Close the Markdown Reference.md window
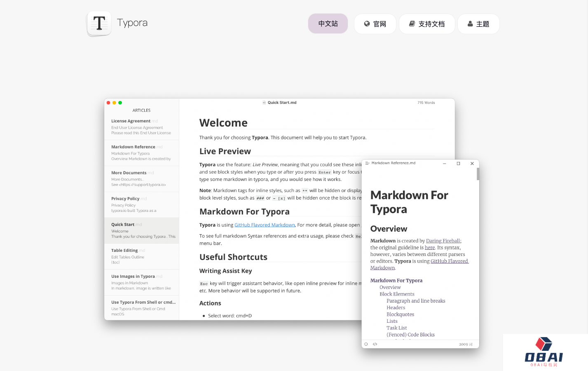588x371 pixels. click(472, 164)
